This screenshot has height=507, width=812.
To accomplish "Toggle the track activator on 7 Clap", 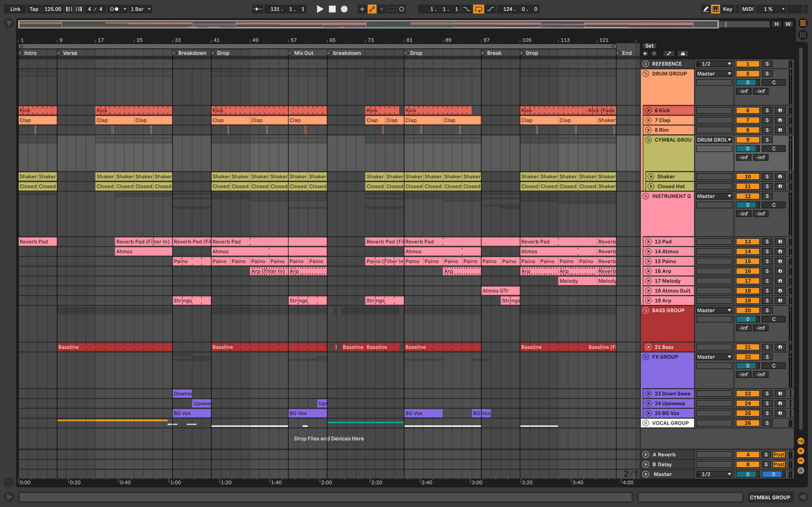I will click(747, 120).
